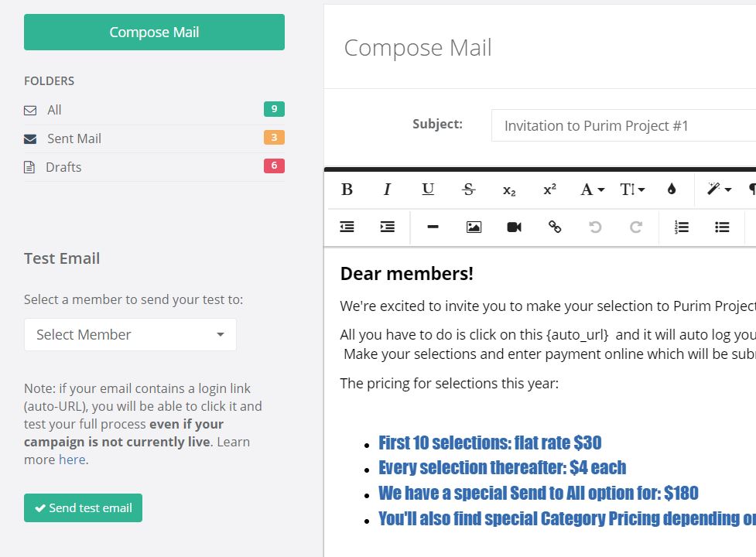Insert a hyperlink in the editor
756x557 pixels.
[x=555, y=227]
